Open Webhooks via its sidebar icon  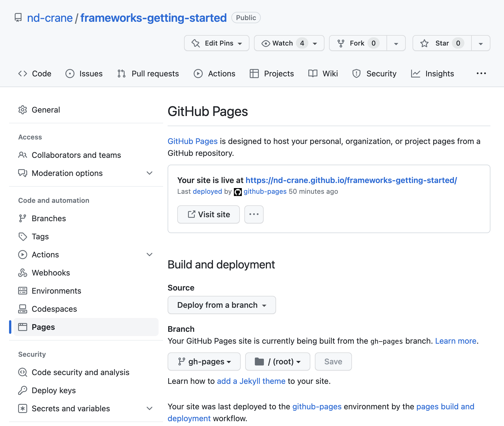pos(23,272)
